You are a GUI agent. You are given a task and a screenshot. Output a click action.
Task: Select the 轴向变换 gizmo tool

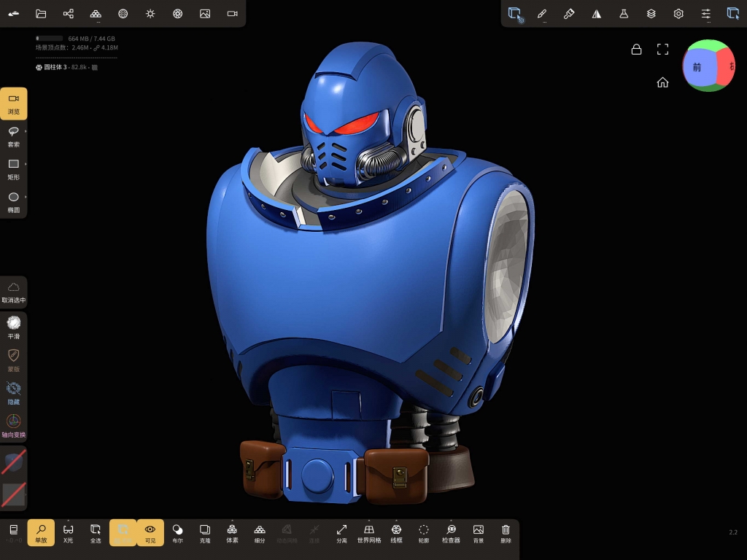pos(13,426)
